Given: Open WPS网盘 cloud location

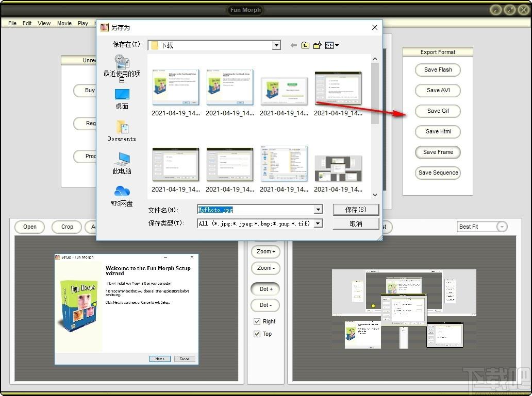Looking at the screenshot, I should tap(122, 196).
